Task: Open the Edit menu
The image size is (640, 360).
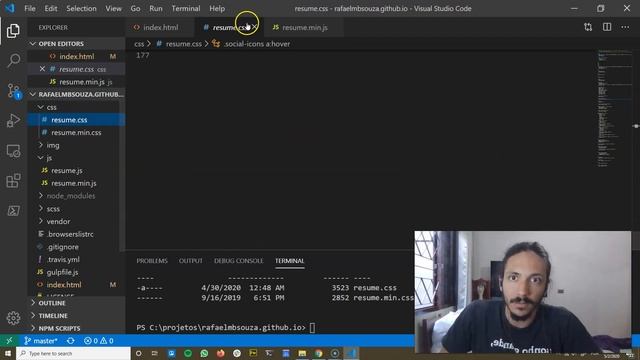Action: [51, 8]
